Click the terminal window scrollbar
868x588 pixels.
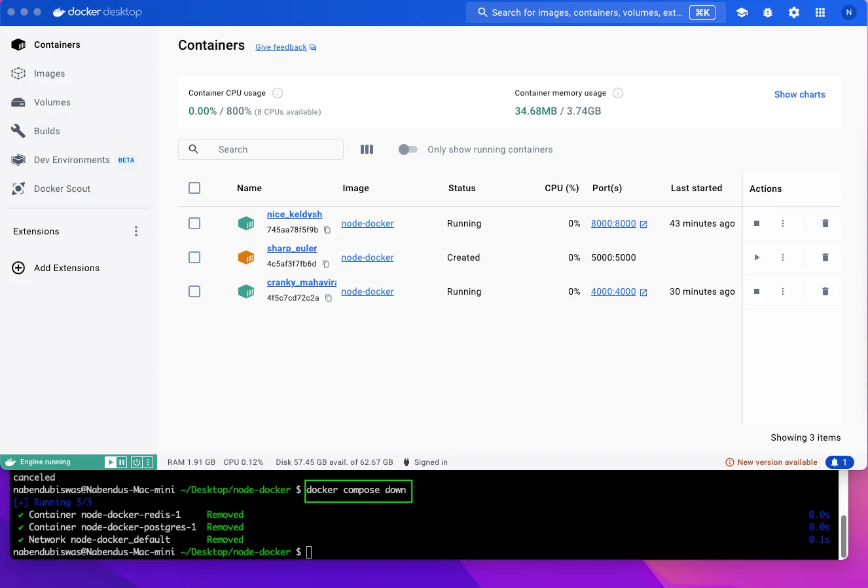tap(844, 536)
